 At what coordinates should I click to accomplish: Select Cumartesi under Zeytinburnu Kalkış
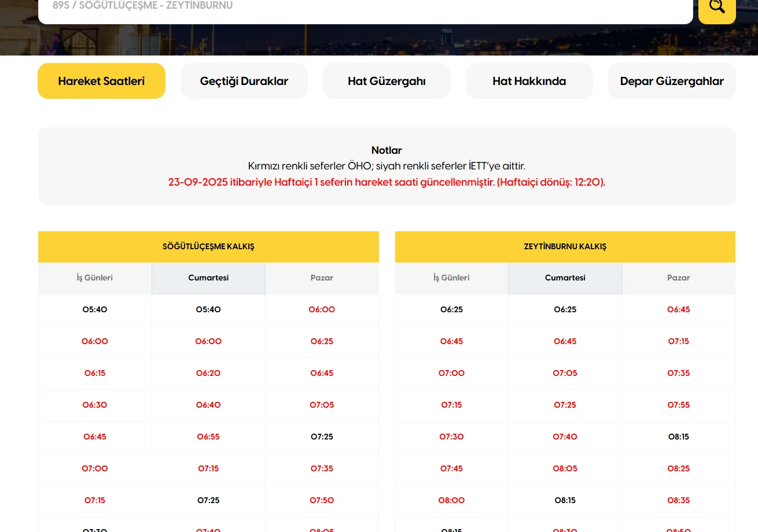565,278
